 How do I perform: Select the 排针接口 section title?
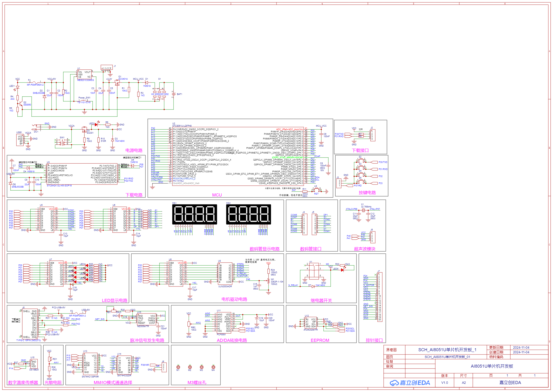pyautogui.click(x=374, y=340)
